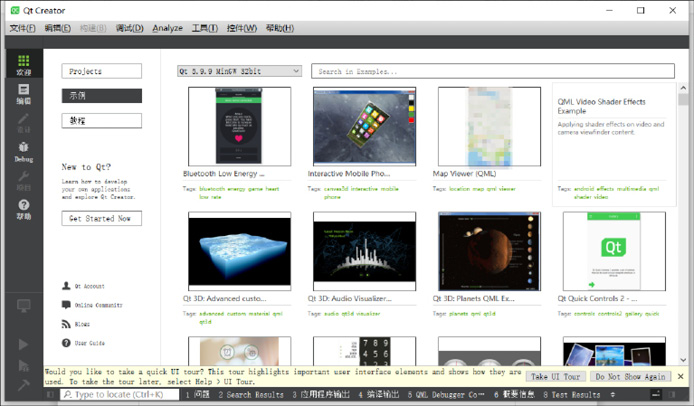Open output pane options arrows

[613, 394]
